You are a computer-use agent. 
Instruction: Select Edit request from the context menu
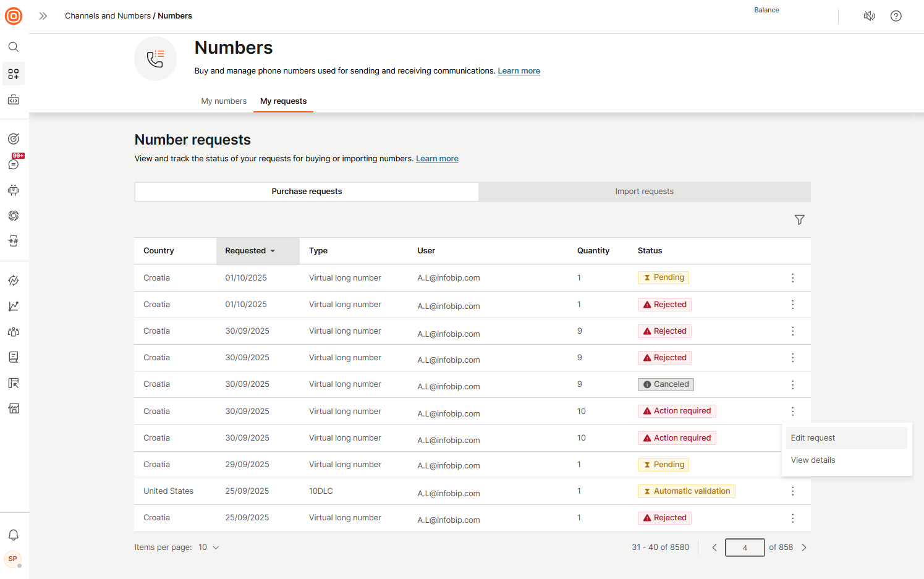point(813,438)
